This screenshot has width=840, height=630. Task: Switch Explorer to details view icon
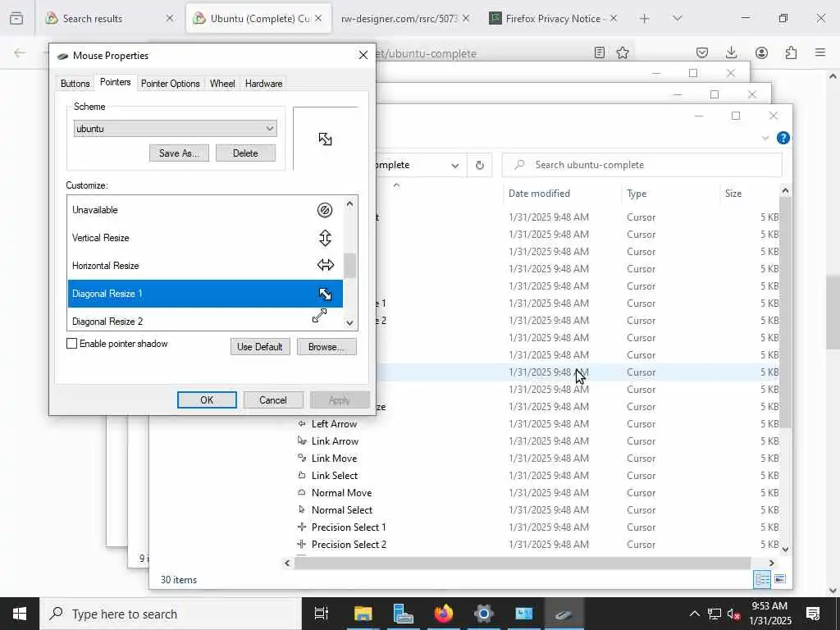click(762, 578)
